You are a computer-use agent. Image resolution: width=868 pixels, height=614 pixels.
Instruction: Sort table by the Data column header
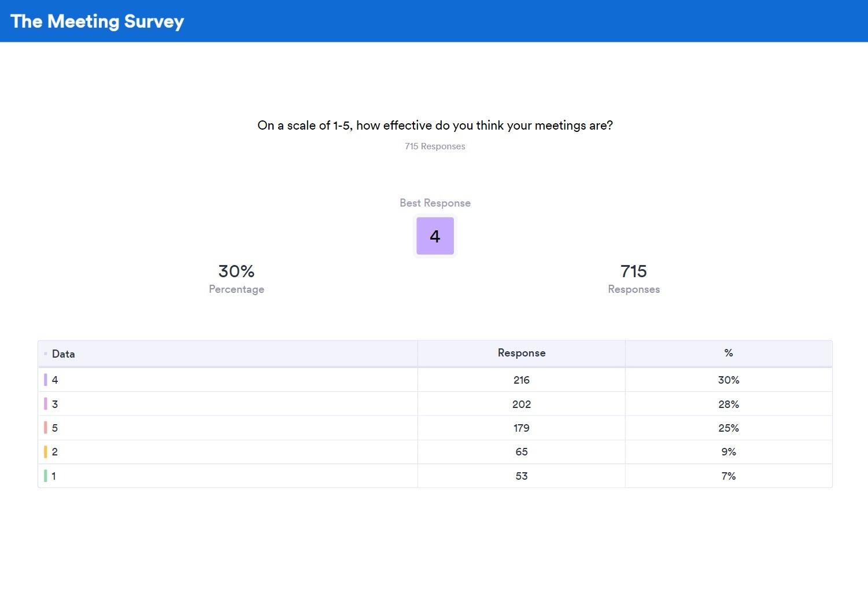point(64,354)
